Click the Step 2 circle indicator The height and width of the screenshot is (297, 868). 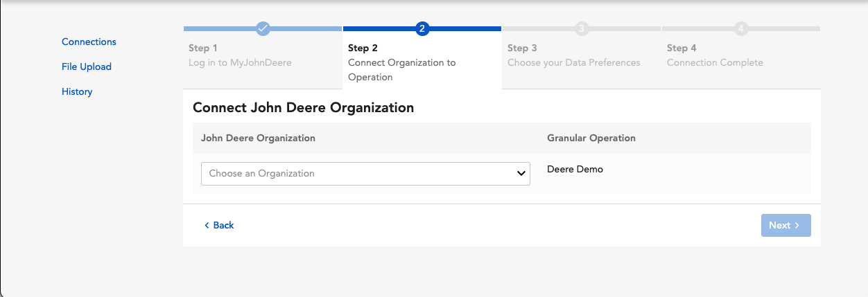(422, 28)
